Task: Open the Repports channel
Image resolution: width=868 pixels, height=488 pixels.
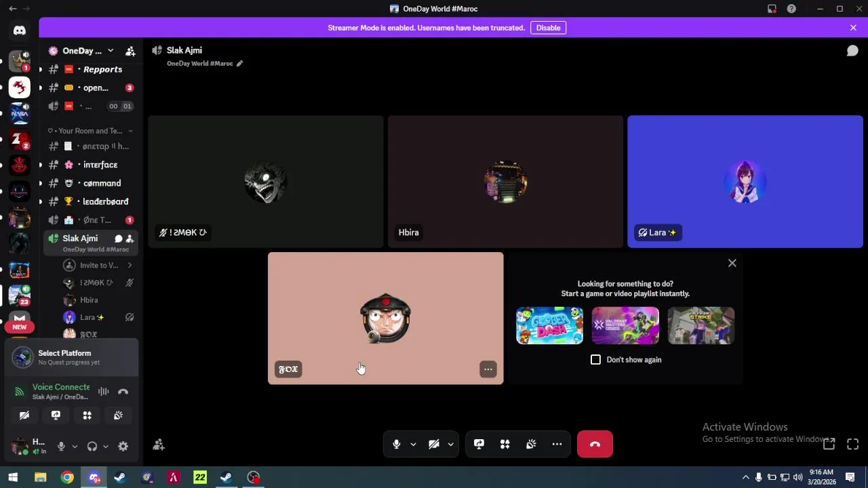Action: [x=90, y=69]
